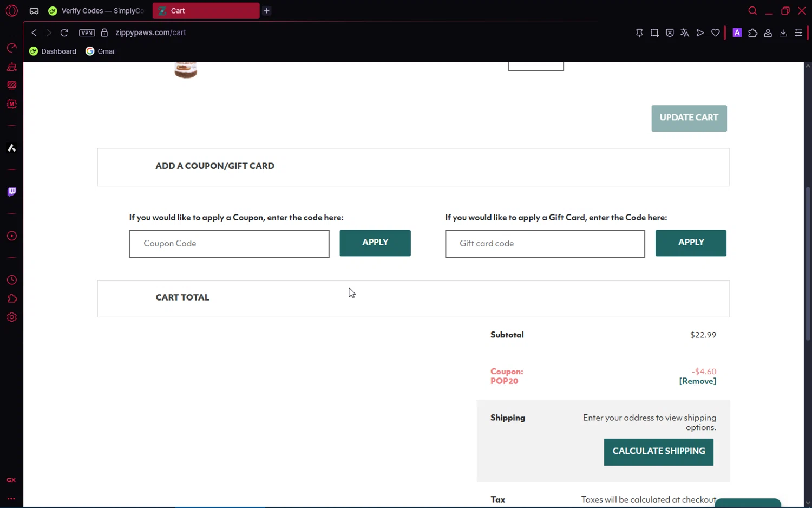Click CALCULATE SHIPPING button

coord(659,452)
